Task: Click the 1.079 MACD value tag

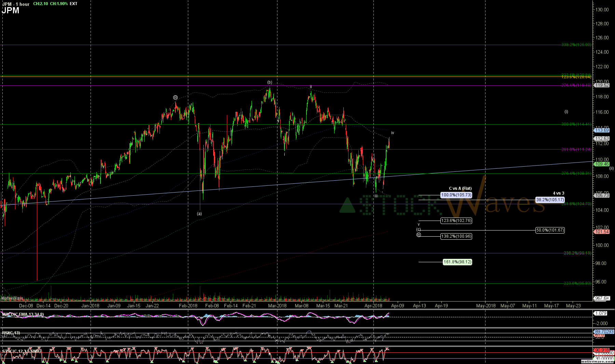Action: coord(601,313)
